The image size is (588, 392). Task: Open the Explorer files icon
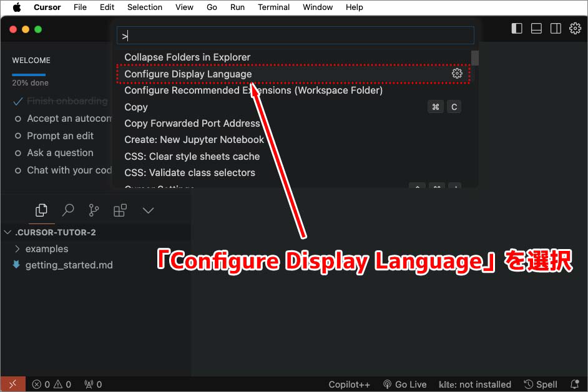point(41,210)
